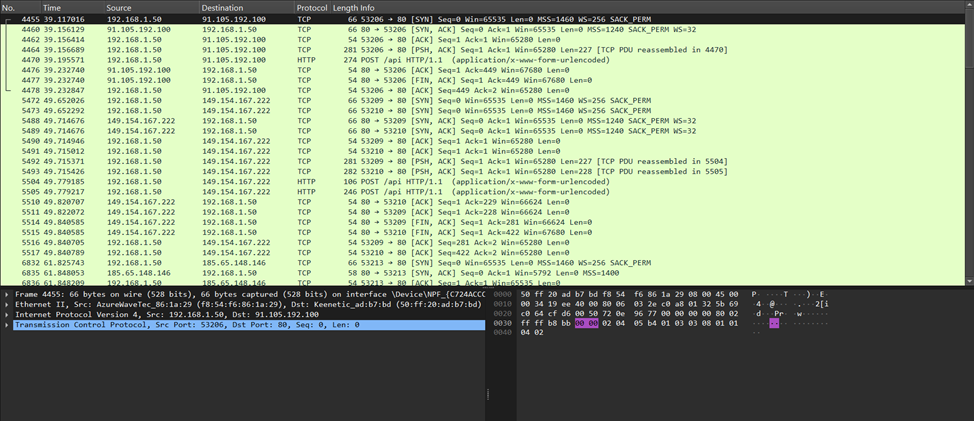Expand Internet Protocol Version 4 section
Screen dimensions: 974x421
point(7,315)
